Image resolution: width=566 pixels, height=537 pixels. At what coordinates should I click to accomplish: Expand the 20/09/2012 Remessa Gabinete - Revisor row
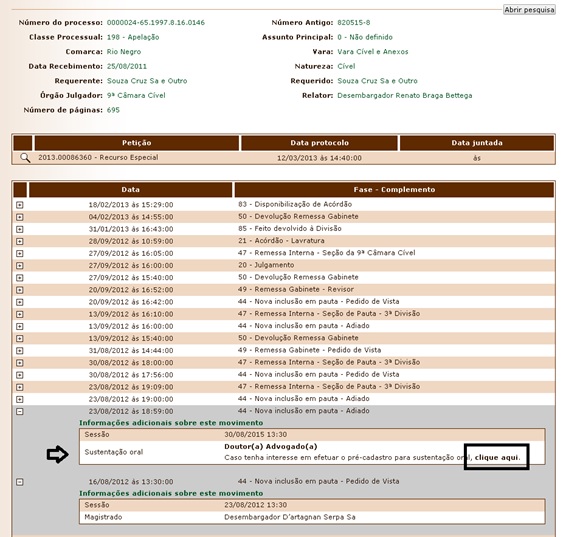tap(20, 290)
